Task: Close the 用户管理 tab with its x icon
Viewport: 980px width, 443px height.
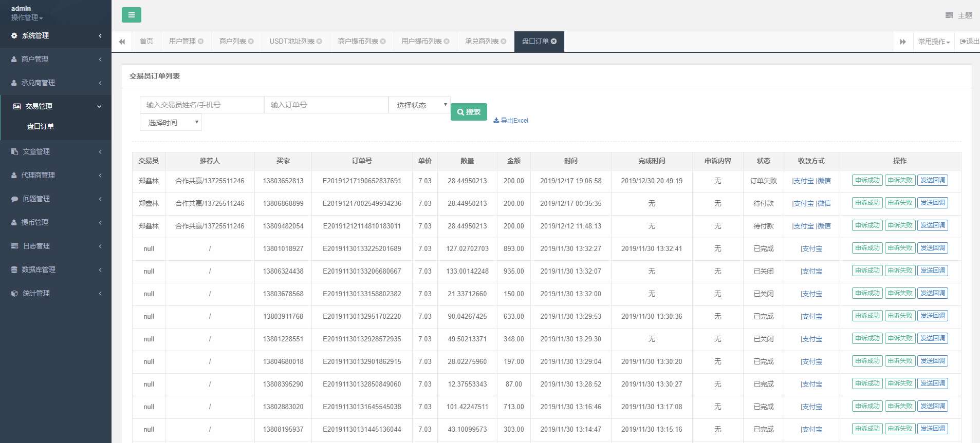Action: 201,42
